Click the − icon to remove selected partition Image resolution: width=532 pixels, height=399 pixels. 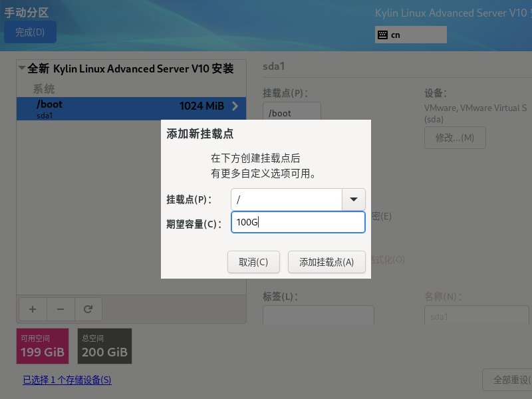click(x=60, y=309)
